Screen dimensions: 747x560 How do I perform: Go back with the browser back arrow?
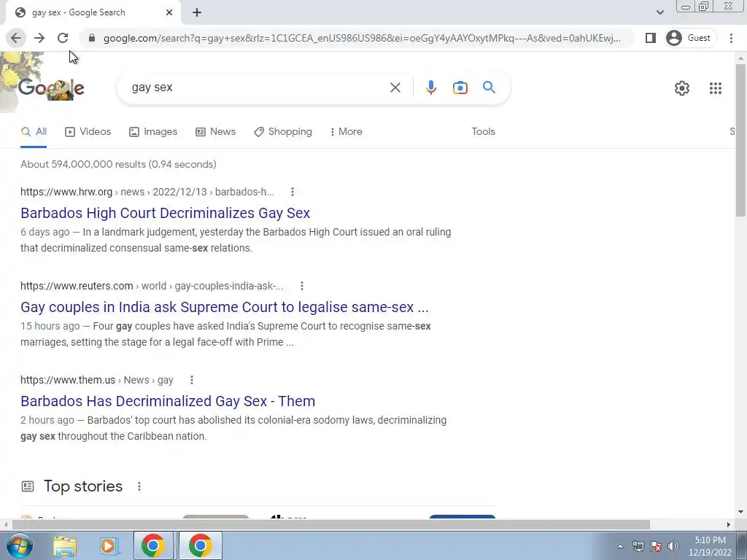click(x=16, y=38)
